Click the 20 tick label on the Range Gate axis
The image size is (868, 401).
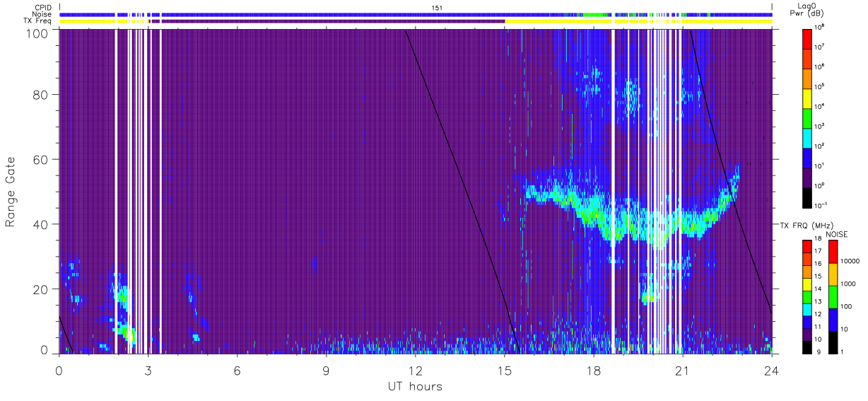[x=42, y=289]
